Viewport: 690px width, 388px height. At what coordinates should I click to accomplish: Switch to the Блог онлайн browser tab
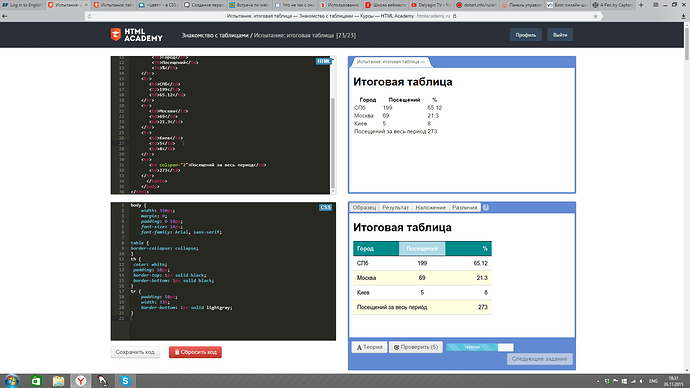(567, 5)
